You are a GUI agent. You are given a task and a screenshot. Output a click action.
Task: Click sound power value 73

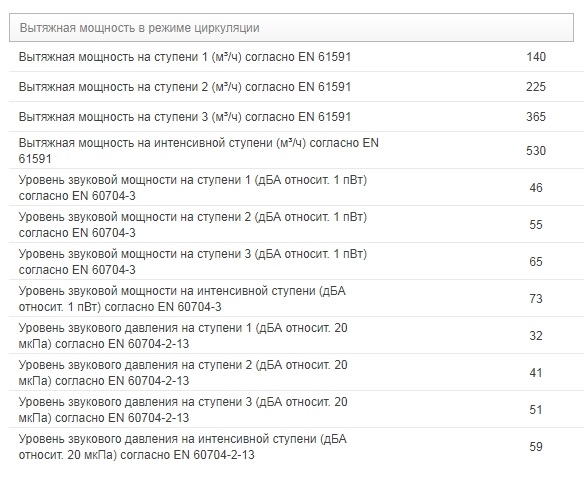pyautogui.click(x=536, y=298)
